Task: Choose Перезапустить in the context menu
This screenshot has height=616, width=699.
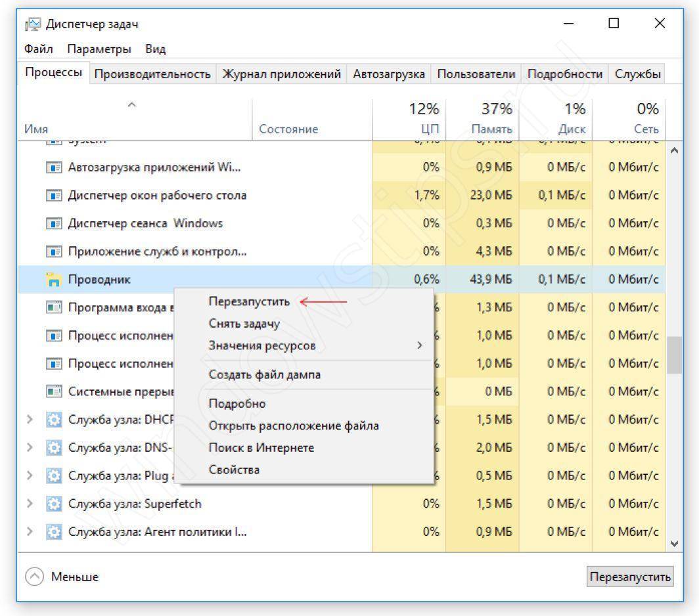Action: (249, 301)
